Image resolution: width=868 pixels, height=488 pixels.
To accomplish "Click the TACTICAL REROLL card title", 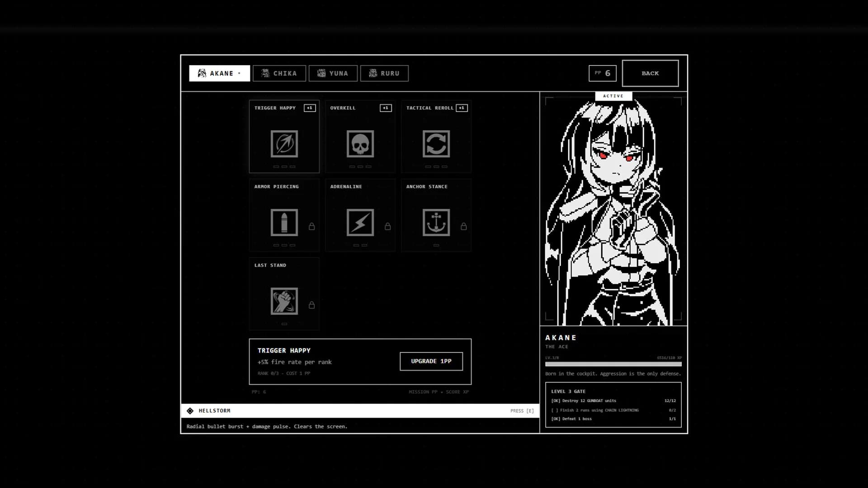I will point(429,108).
